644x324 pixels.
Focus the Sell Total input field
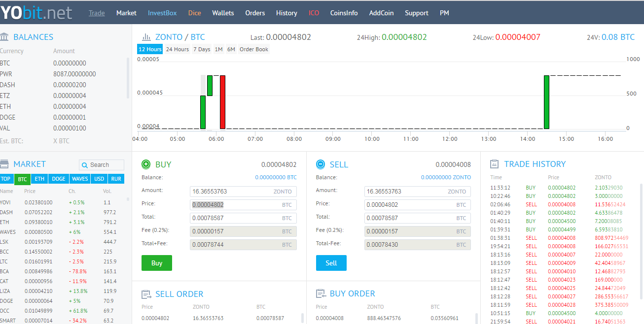pyautogui.click(x=418, y=218)
